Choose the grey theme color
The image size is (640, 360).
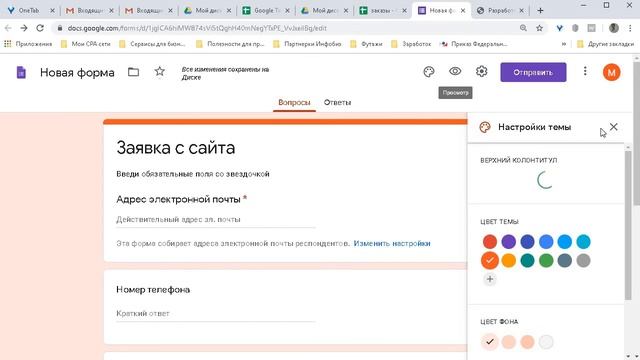[584, 260]
